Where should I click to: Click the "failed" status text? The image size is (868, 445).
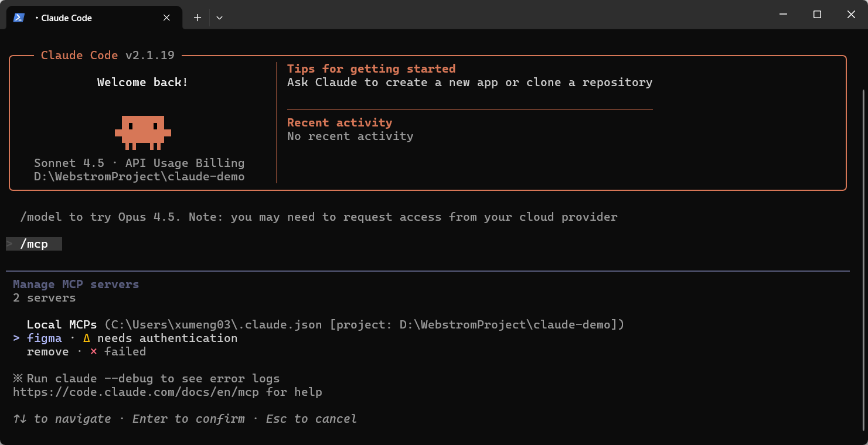pos(125,351)
